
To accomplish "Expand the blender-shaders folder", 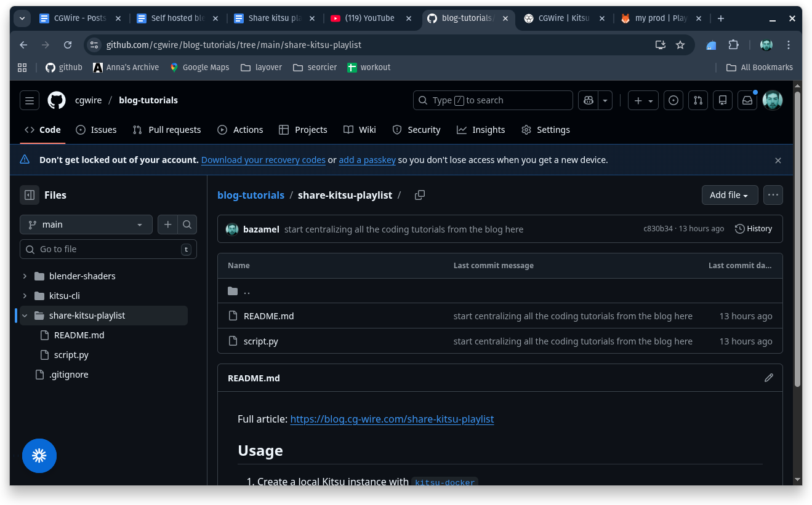I will click(25, 276).
